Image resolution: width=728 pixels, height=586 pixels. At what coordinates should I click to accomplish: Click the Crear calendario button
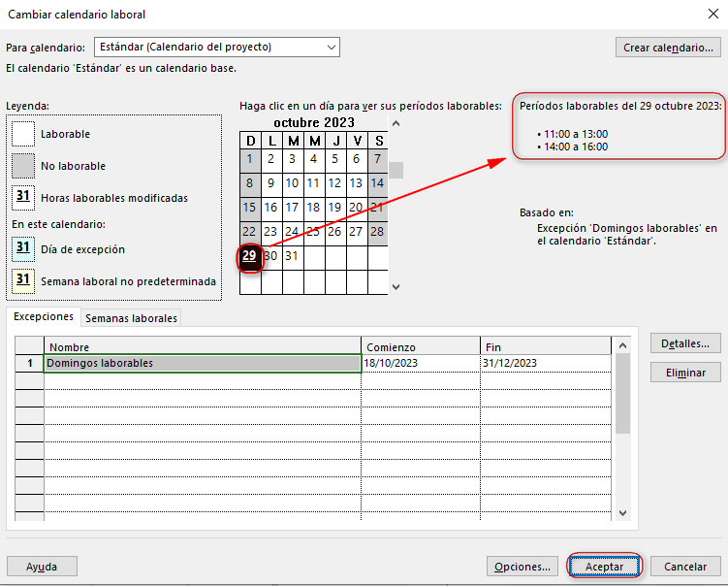[668, 47]
